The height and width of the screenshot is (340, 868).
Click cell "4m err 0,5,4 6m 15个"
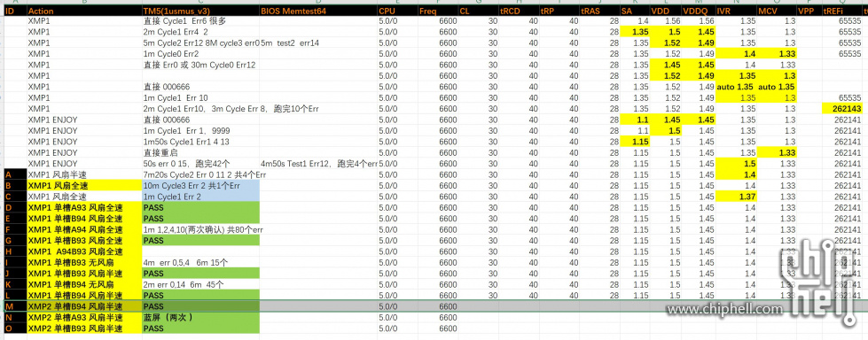(x=200, y=263)
